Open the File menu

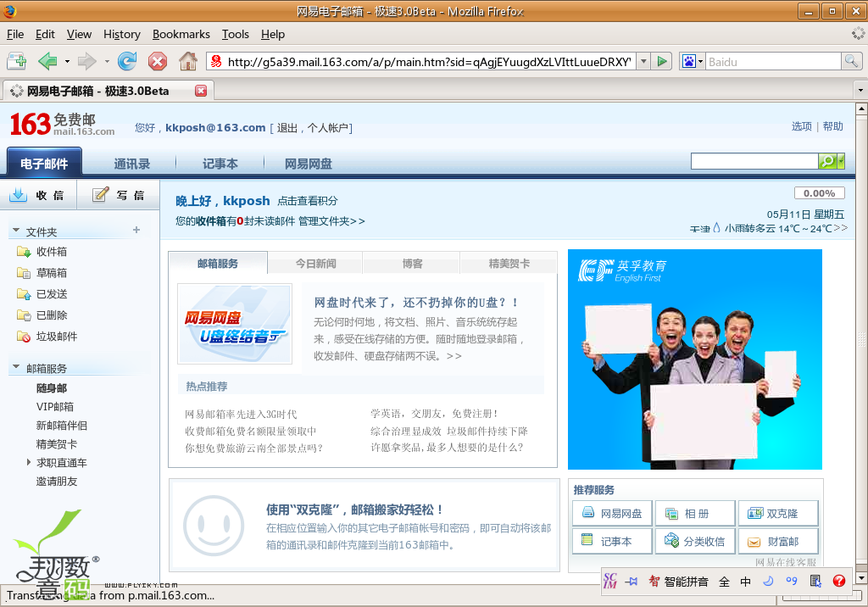15,35
